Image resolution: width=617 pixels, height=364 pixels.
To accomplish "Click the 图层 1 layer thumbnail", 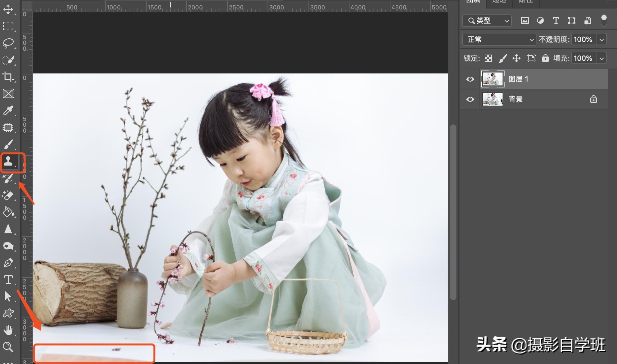I will (x=492, y=79).
